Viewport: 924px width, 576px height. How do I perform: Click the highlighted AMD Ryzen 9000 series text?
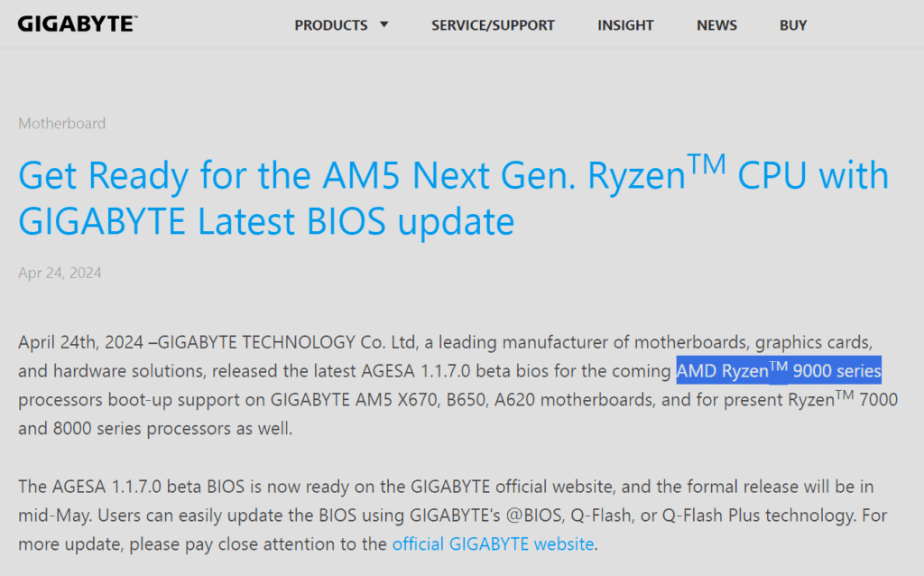(x=779, y=370)
